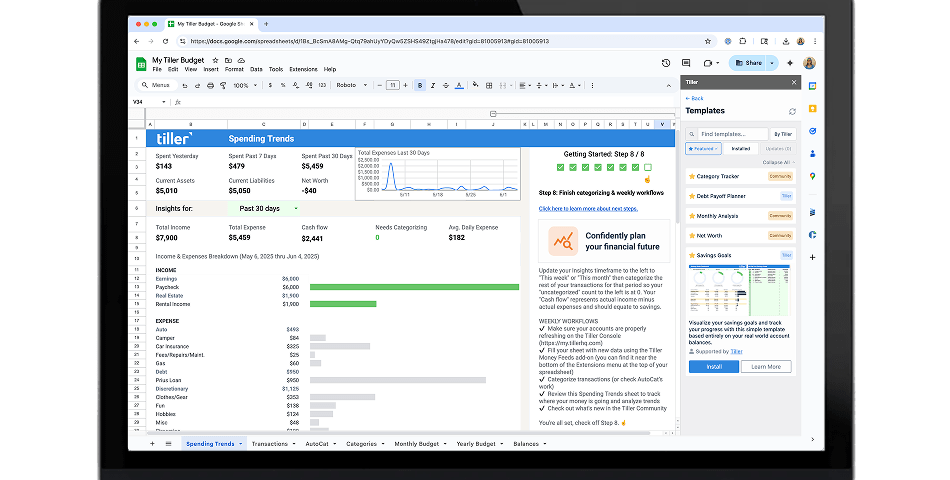Image resolution: width=950 pixels, height=480 pixels.
Task: Open the Roboto font dropdown
Action: 352,85
